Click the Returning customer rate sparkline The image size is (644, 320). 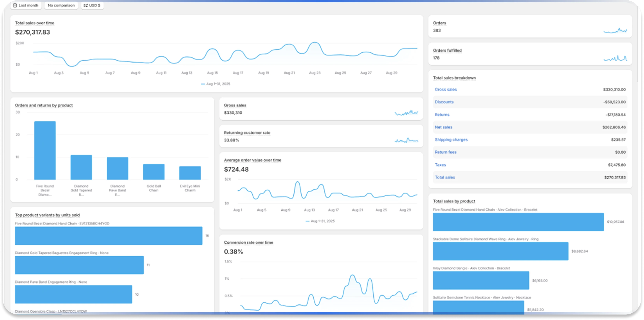click(x=406, y=140)
